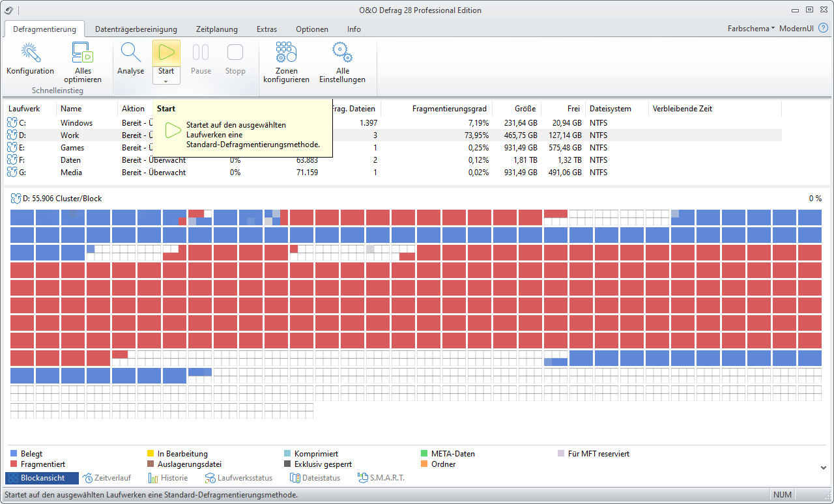Click the drive icon for G:

coord(12,172)
